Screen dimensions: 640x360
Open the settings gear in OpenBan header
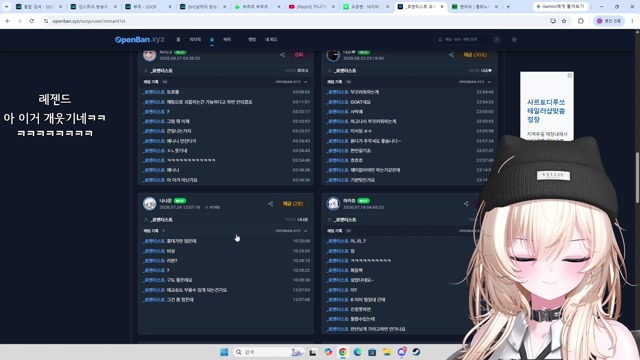[514, 40]
